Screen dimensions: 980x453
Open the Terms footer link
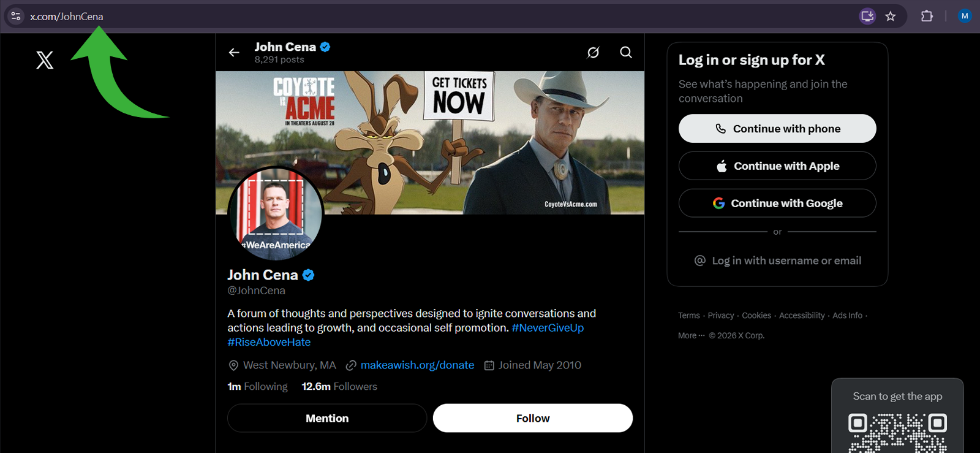click(688, 316)
